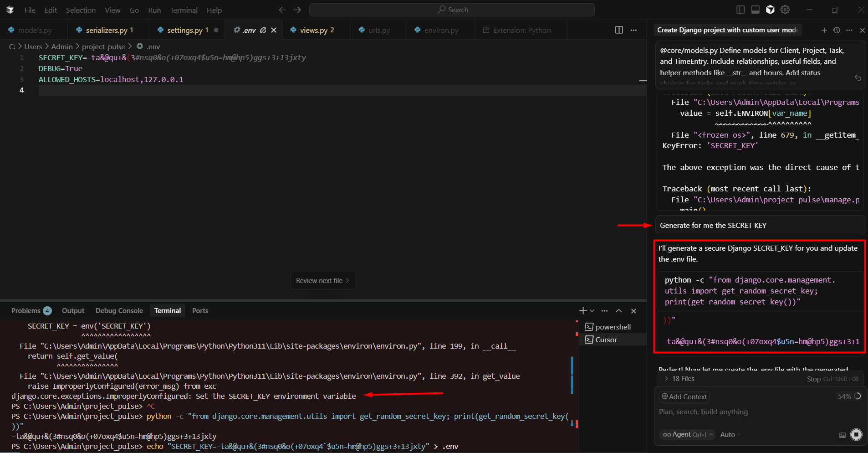The height and width of the screenshot is (453, 868).
Task: Click the chat title Create Django project
Action: [x=727, y=30]
